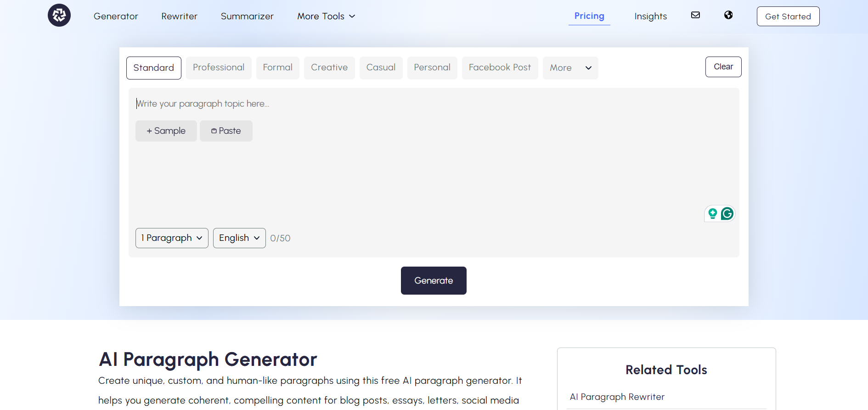This screenshot has height=410, width=868.
Task: Open the English language dropdown
Action: tap(239, 238)
